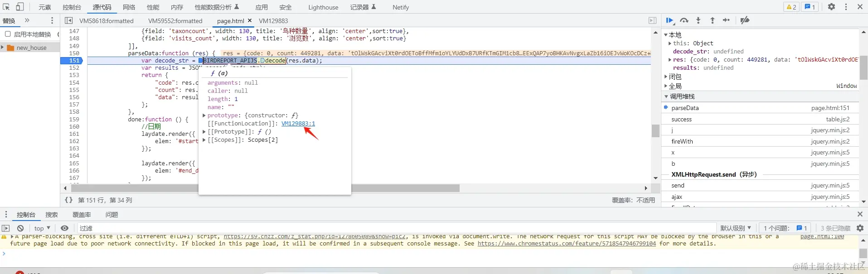Screen dimensions: 868x274
Task: Click the code editor horizontal scrollbar
Action: click(x=265, y=188)
